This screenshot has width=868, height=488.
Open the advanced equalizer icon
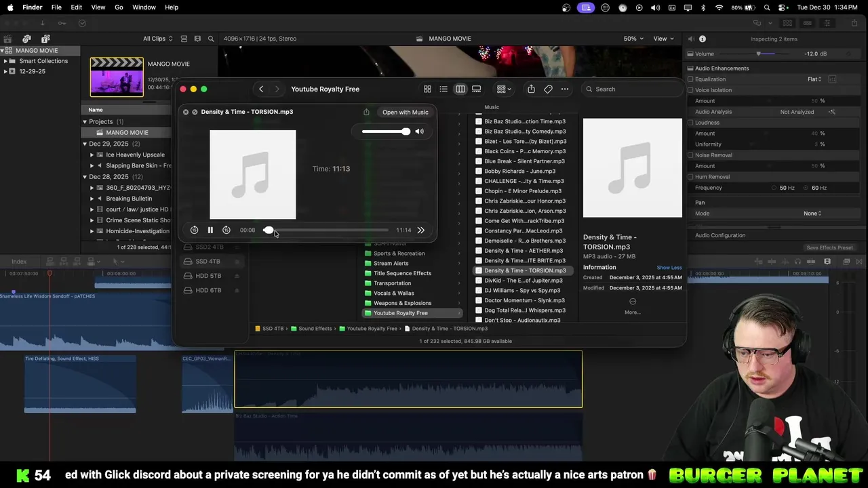832,79
